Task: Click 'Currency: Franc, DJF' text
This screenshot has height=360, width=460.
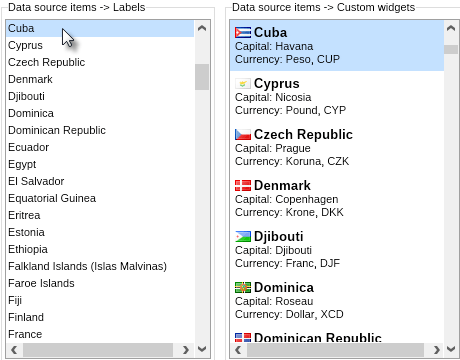Action: 287,263
